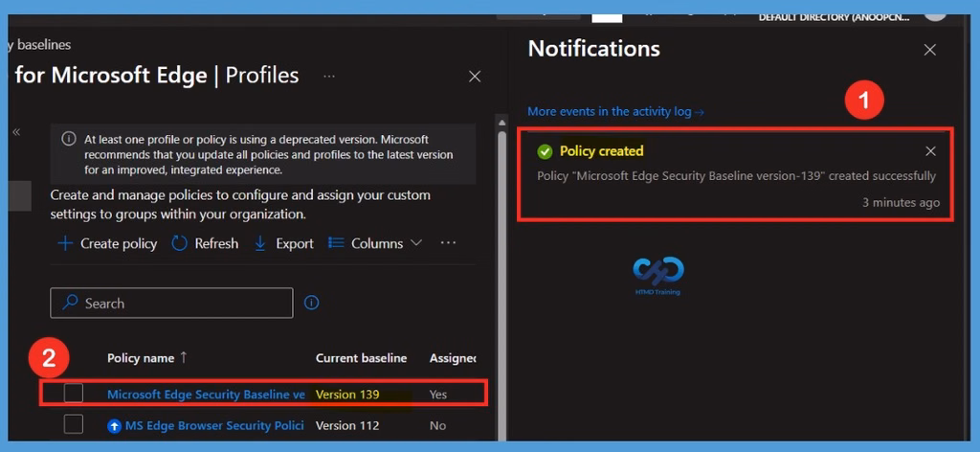This screenshot has width=980, height=452.
Task: Dismiss the Policy created notification
Action: [930, 151]
